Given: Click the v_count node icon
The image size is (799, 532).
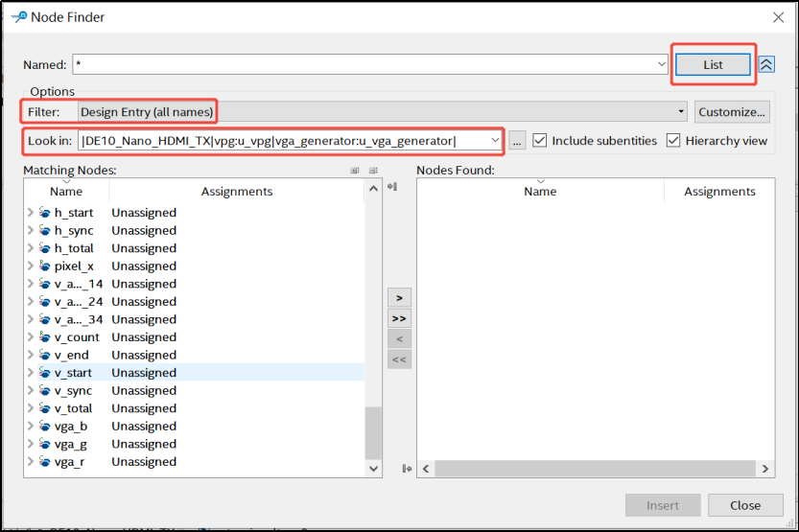Looking at the screenshot, I should pos(45,337).
